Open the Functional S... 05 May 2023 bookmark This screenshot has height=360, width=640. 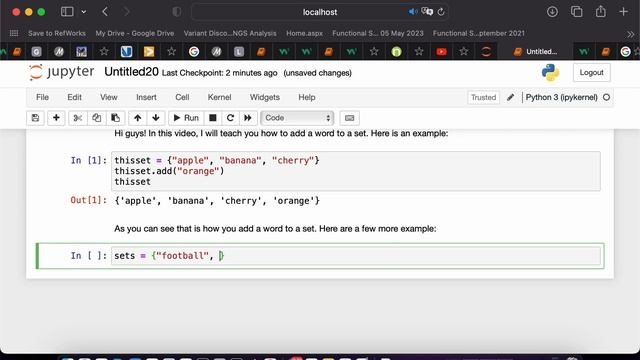coord(378,33)
